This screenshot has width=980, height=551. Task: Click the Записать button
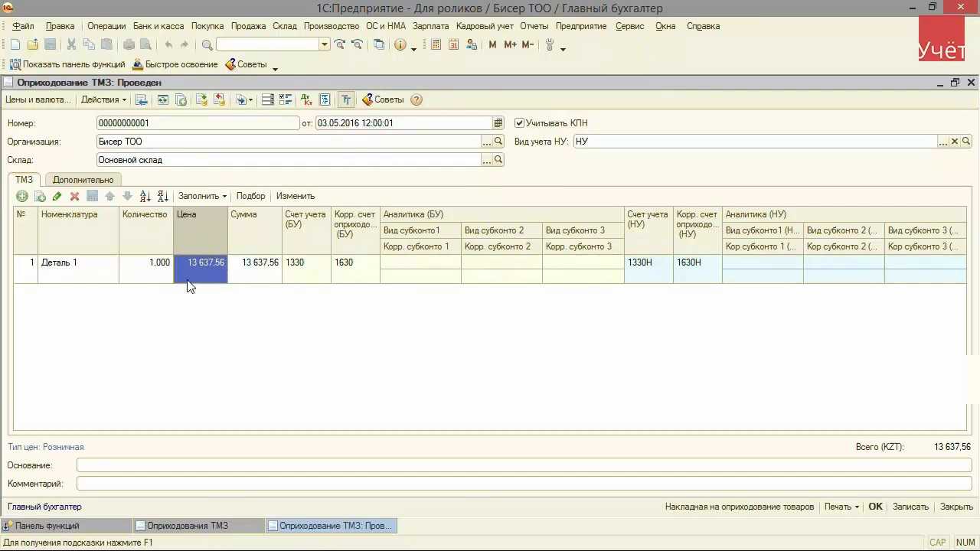click(910, 507)
